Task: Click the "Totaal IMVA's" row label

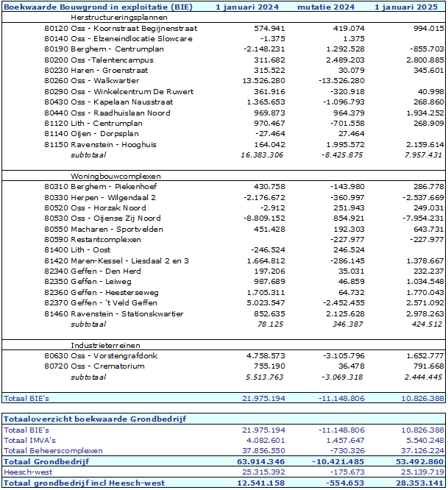Action: point(29,441)
